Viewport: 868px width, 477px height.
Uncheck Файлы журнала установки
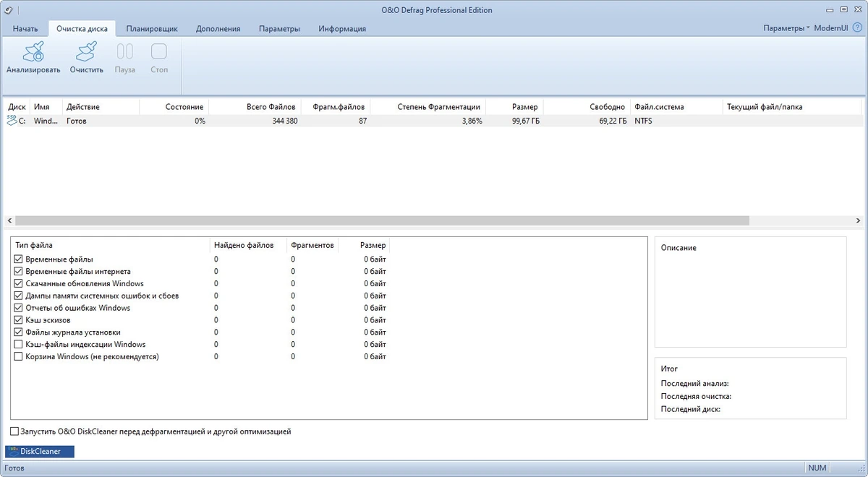[x=19, y=332]
